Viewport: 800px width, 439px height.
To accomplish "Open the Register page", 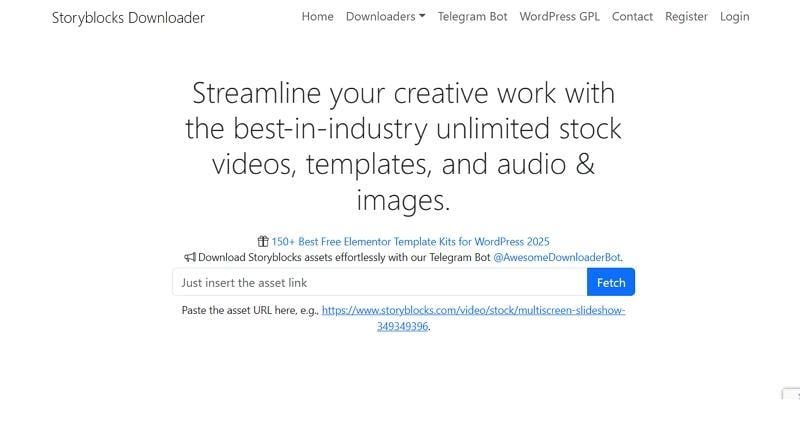I will pyautogui.click(x=686, y=16).
